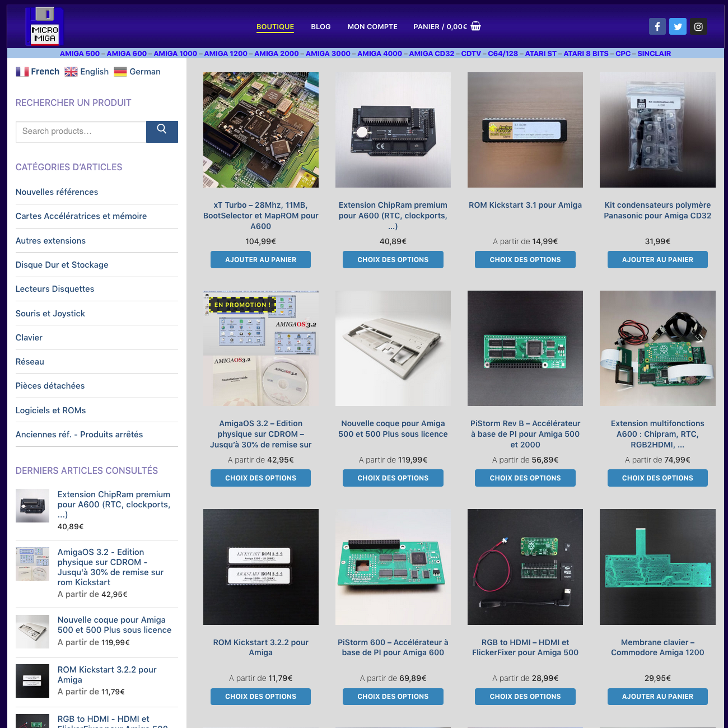Open AmigaOS 3.2 promotion product image
This screenshot has width=728, height=728.
click(x=261, y=348)
